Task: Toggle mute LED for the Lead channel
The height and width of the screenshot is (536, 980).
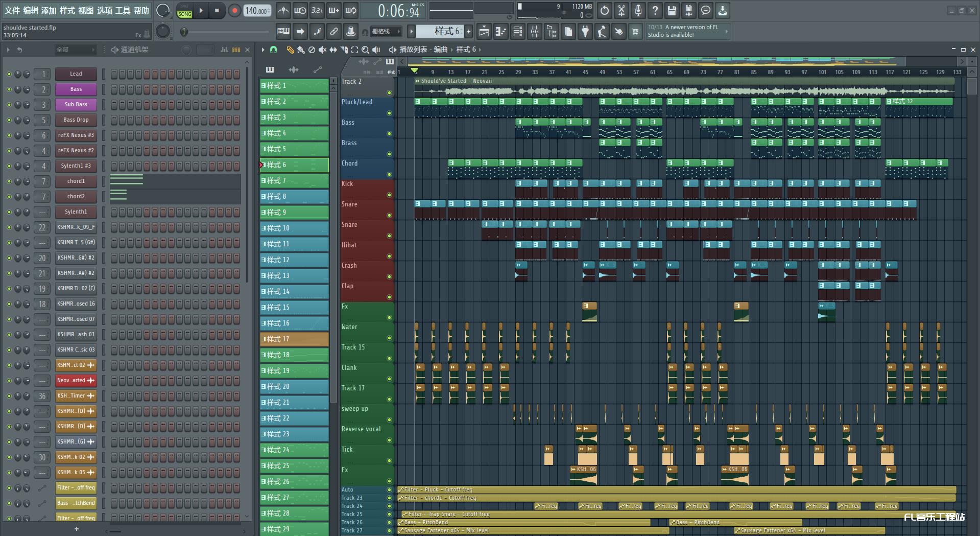Action: [x=9, y=74]
